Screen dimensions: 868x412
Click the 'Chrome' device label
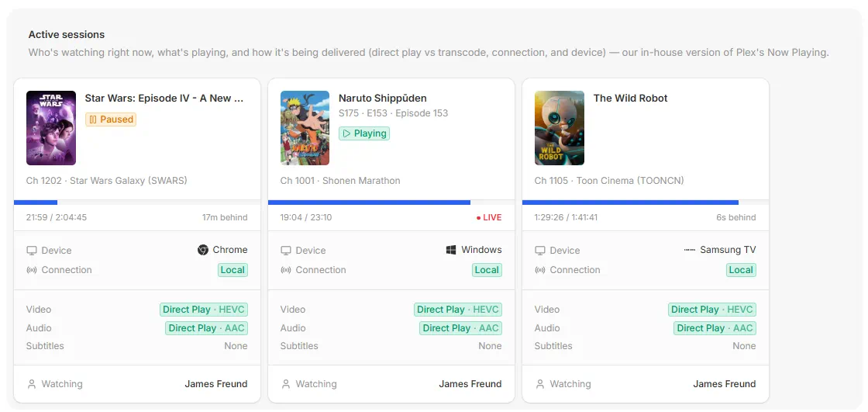coord(229,250)
